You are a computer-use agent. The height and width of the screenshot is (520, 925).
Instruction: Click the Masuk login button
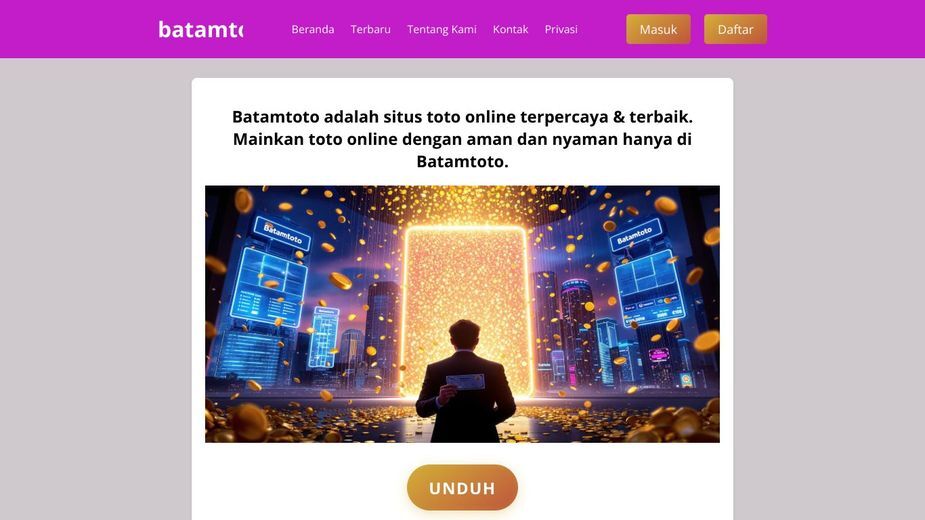tap(658, 29)
